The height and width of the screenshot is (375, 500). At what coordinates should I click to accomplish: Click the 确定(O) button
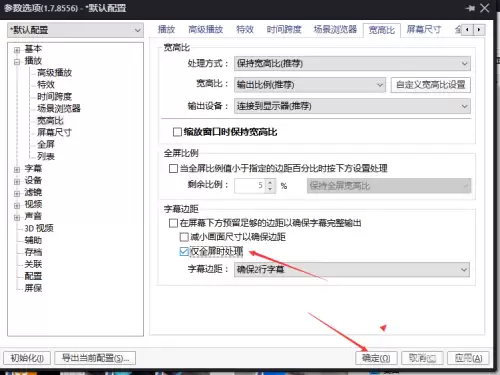tap(376, 358)
